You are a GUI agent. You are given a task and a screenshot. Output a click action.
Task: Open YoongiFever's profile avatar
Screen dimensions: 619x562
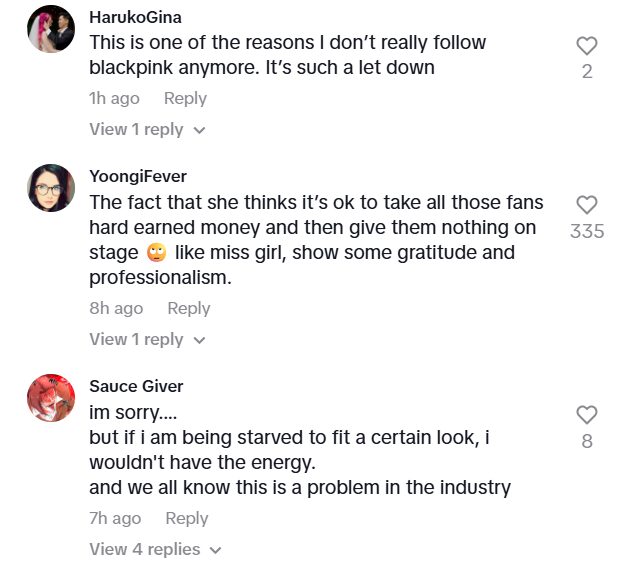coord(51,188)
